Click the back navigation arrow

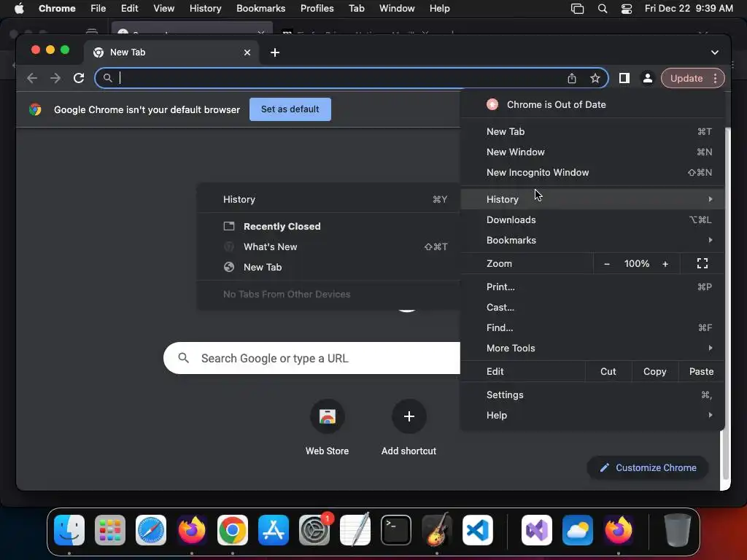(32, 78)
